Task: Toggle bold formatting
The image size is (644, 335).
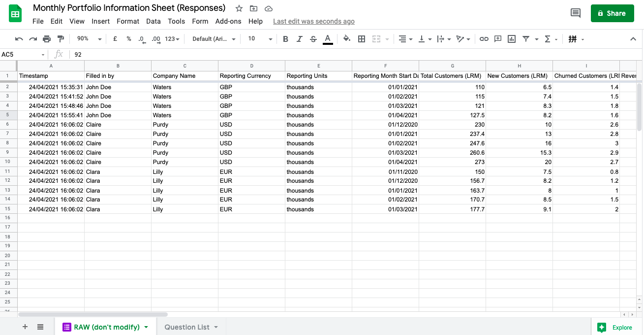Action: click(285, 39)
